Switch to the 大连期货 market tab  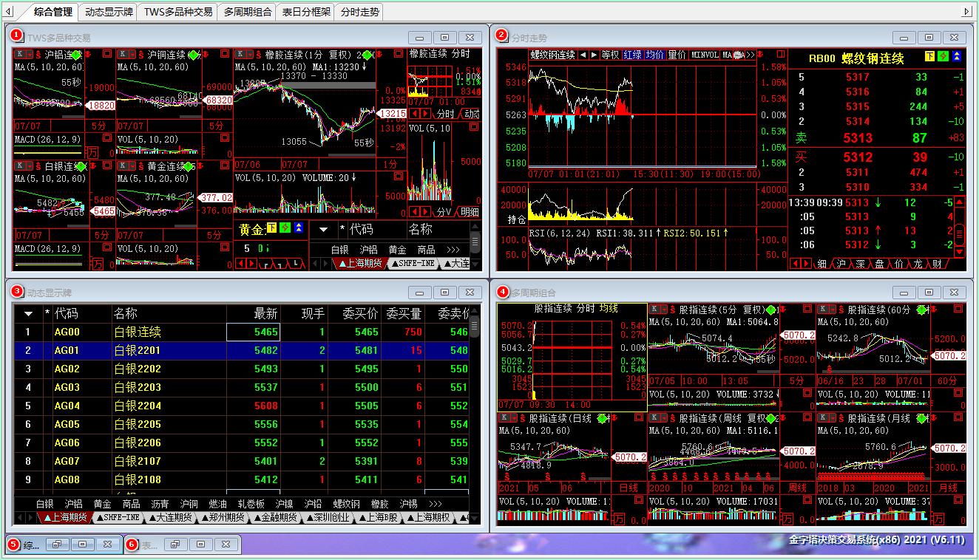[171, 518]
